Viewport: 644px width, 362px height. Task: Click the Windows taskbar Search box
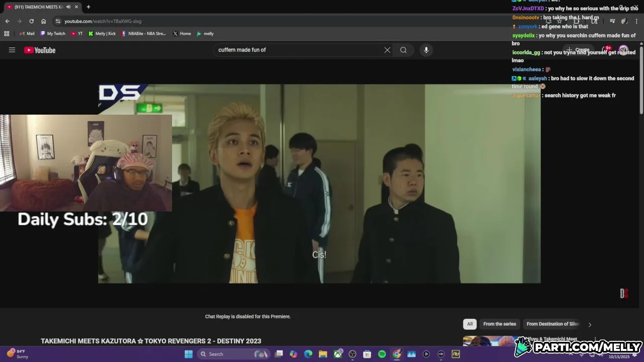tap(233, 354)
